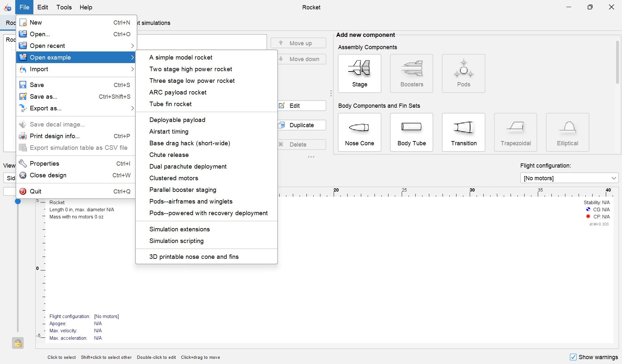The width and height of the screenshot is (622, 364).
Task: Collapse the Open example submenu arrow
Action: [x=132, y=58]
